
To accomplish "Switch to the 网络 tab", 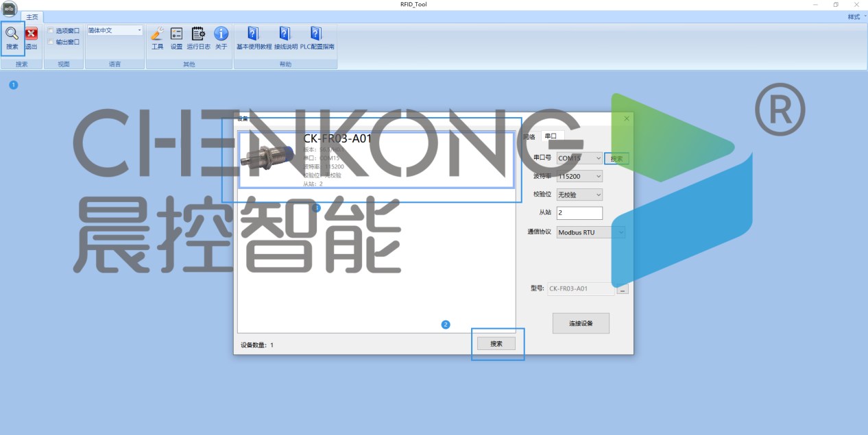I will [x=529, y=136].
